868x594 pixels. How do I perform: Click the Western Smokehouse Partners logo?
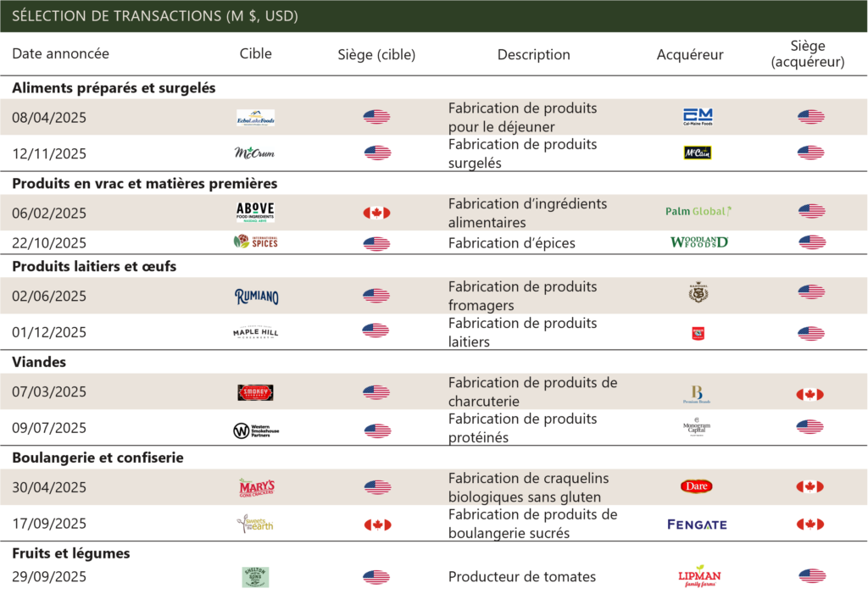tap(256, 430)
